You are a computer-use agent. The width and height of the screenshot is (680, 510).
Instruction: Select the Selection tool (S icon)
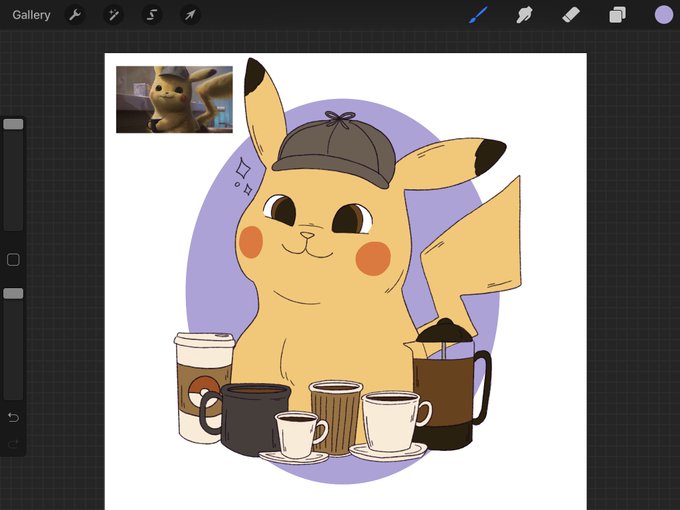coord(152,15)
